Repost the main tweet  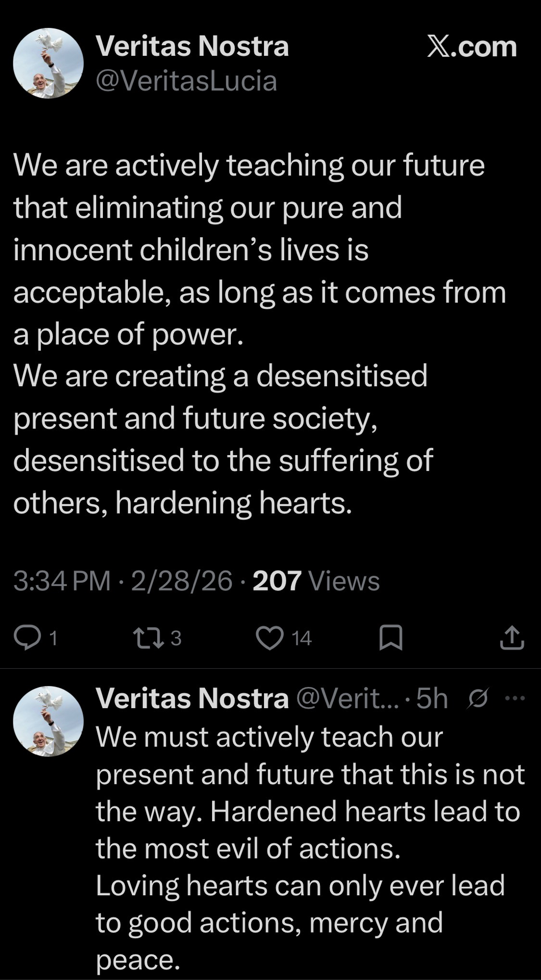149,637
